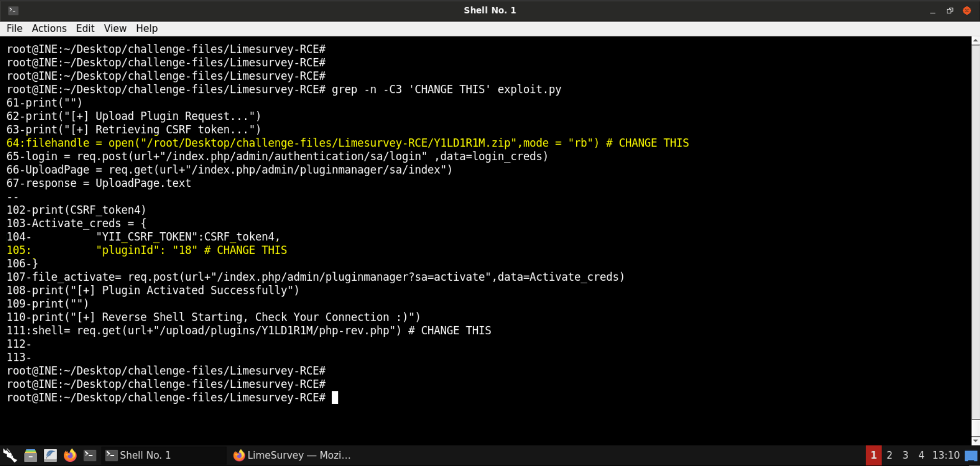
Task: Launch Firefox from the taskbar launcher
Action: click(x=70, y=455)
